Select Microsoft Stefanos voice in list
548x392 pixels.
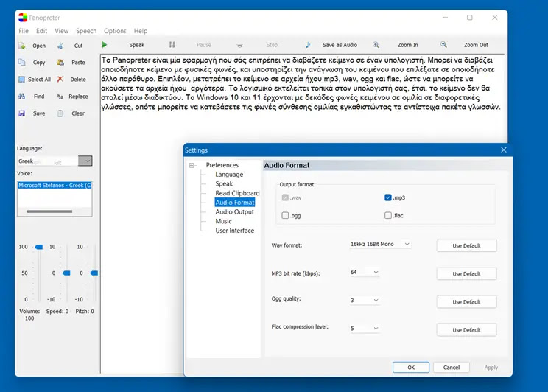[x=55, y=186]
